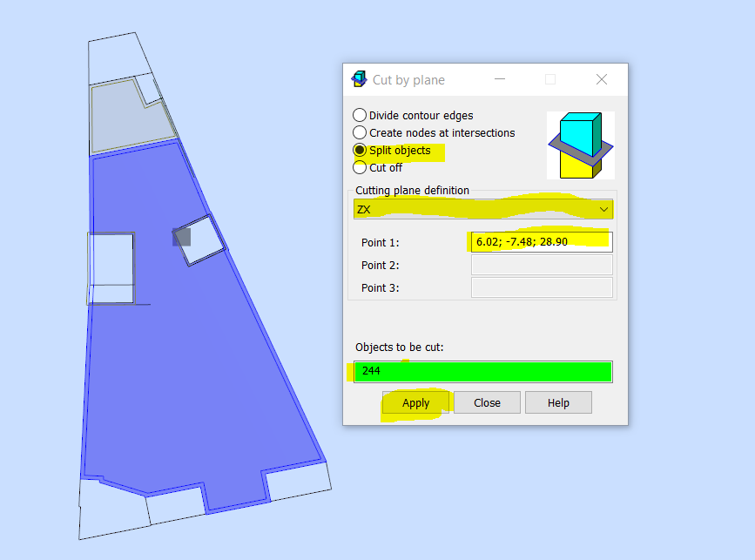Click the Close button

click(487, 402)
